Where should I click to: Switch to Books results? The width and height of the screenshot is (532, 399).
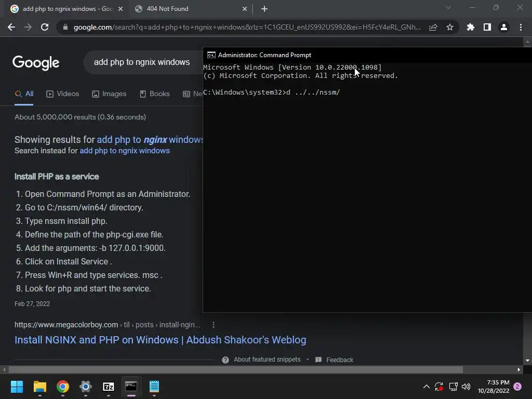pos(155,94)
